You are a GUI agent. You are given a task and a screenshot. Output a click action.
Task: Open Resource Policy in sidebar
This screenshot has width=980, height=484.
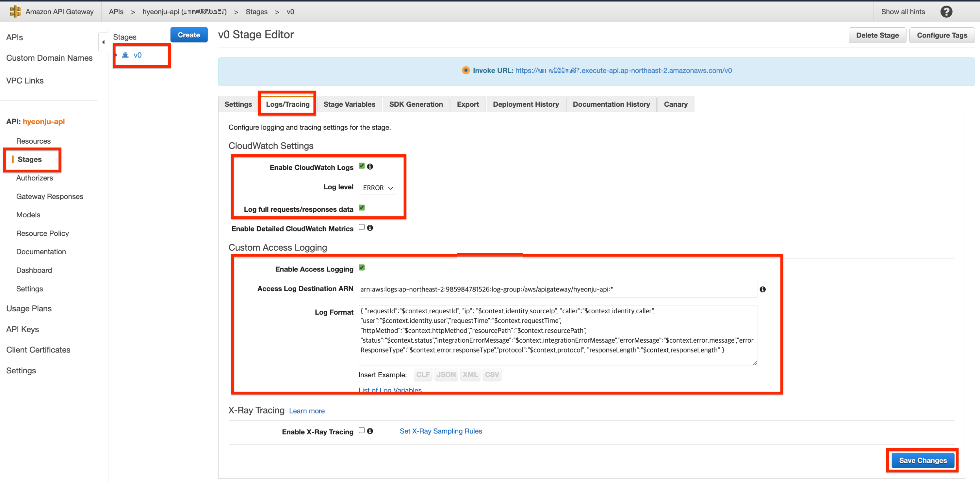[x=42, y=233]
